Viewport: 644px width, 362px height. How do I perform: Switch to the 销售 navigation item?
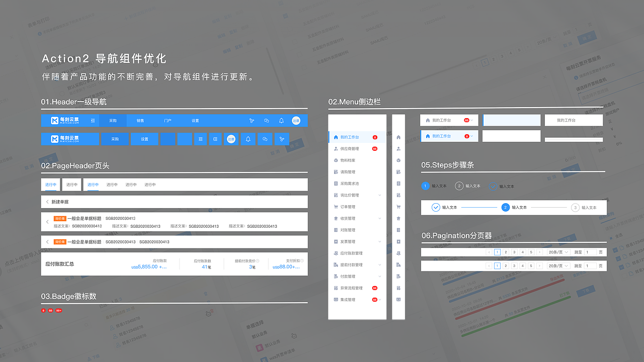pos(141,121)
